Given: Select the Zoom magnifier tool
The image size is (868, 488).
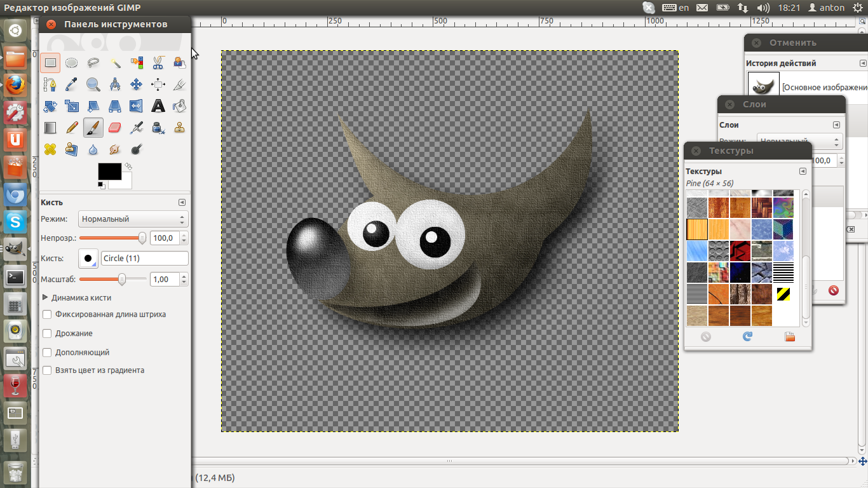Looking at the screenshot, I should pyautogui.click(x=93, y=85).
